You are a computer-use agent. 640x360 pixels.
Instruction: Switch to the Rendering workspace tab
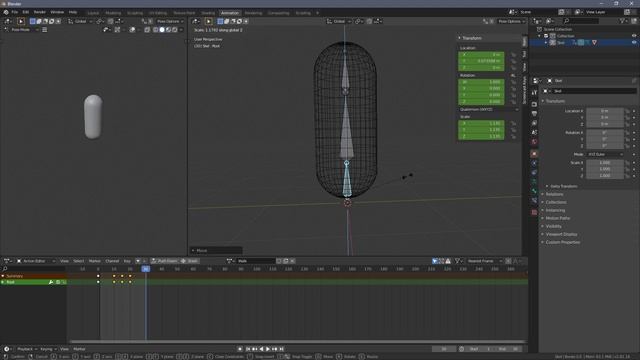[253, 13]
